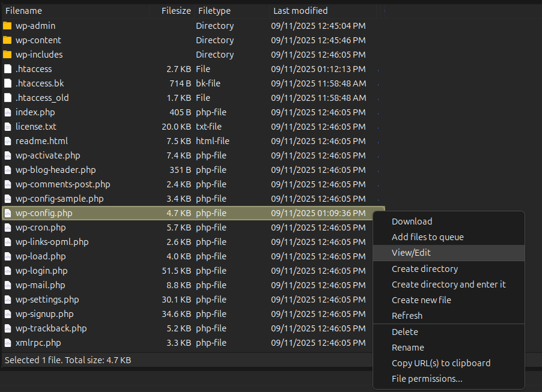Click the bk-file filetype cell
Screen dimensions: 542x392
click(208, 83)
